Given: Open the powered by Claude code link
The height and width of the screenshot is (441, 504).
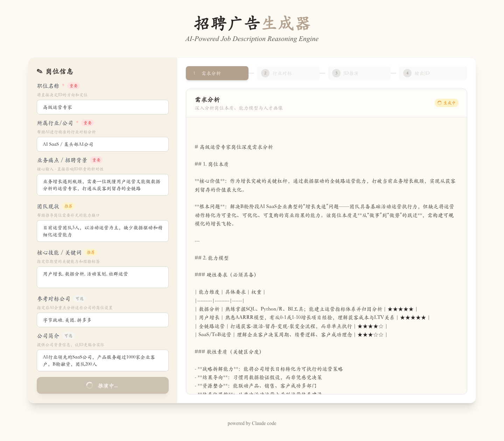Looking at the screenshot, I should point(252,423).
